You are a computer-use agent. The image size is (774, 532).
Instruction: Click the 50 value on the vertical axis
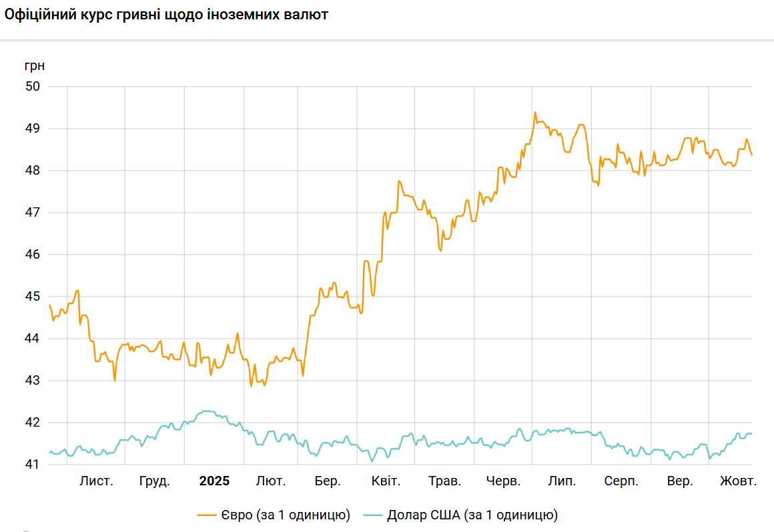[33, 86]
